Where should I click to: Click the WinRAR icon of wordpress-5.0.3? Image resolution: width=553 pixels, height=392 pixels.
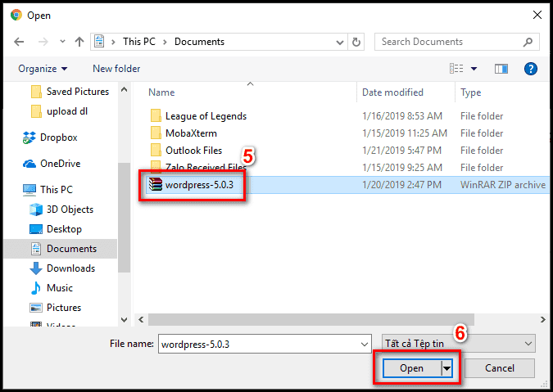pos(155,184)
